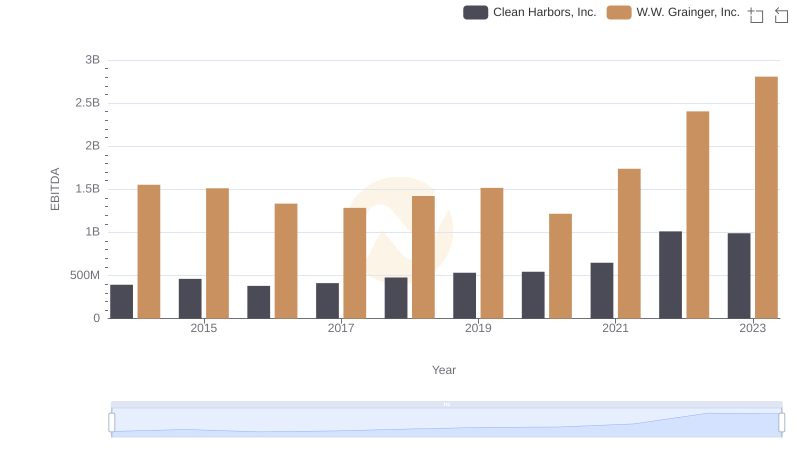This screenshot has width=800, height=461.
Task: Click the 2019 x-axis label
Action: coord(478,328)
